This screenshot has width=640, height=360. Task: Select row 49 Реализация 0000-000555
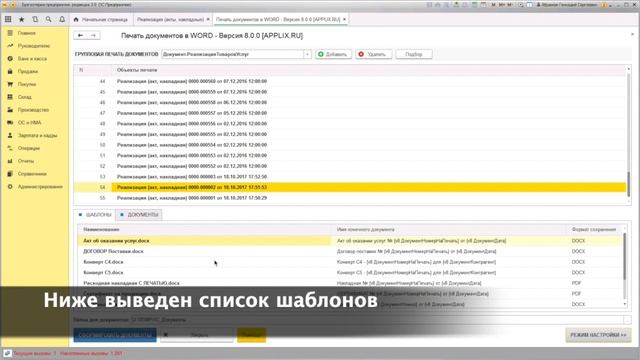point(350,134)
